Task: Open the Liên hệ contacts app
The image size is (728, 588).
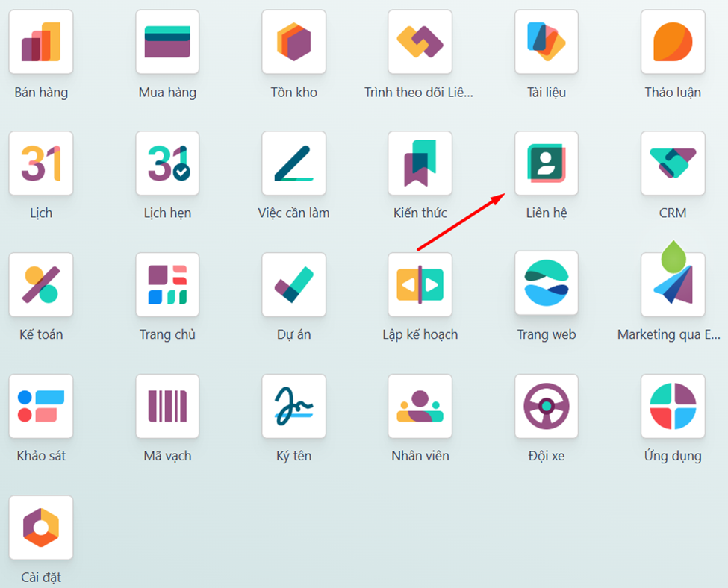Action: (x=547, y=163)
